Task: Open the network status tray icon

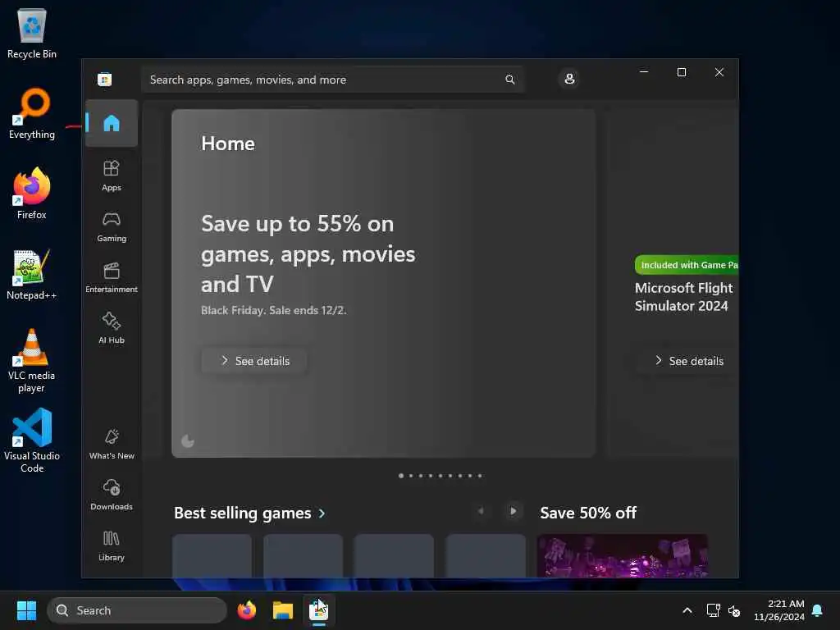Action: tap(713, 610)
